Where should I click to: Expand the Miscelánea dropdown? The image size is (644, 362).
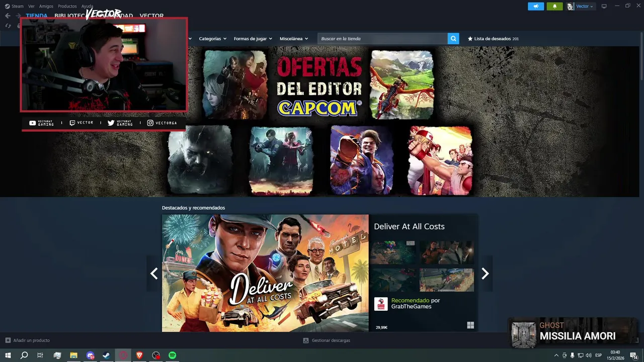[x=294, y=39]
